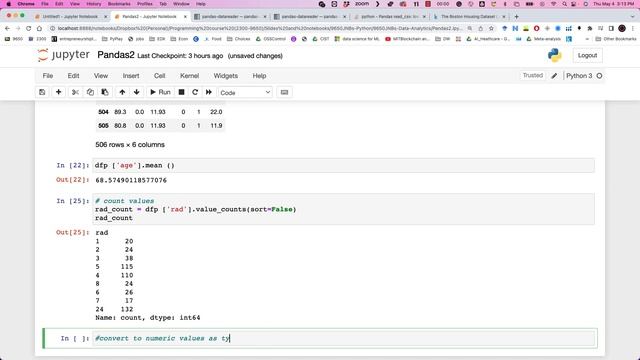Image resolution: width=640 pixels, height=360 pixels.
Task: Select the output value 68.57490118577076
Action: click(131, 180)
